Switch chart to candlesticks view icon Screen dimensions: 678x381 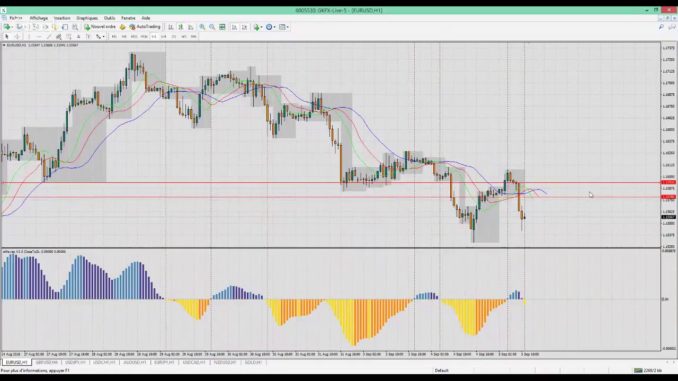tap(181, 27)
